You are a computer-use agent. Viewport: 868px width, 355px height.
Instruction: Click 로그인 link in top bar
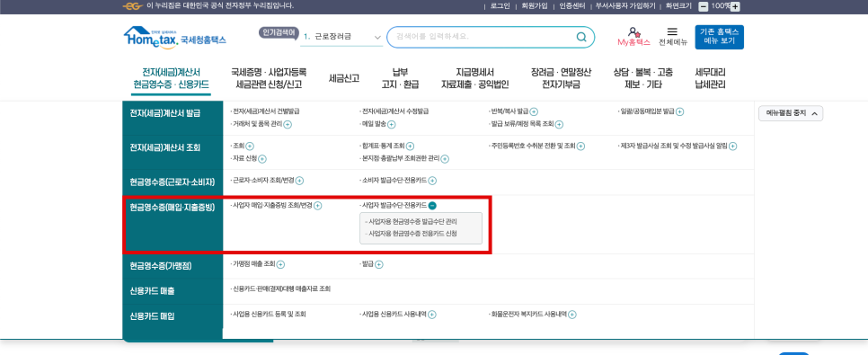(500, 6)
